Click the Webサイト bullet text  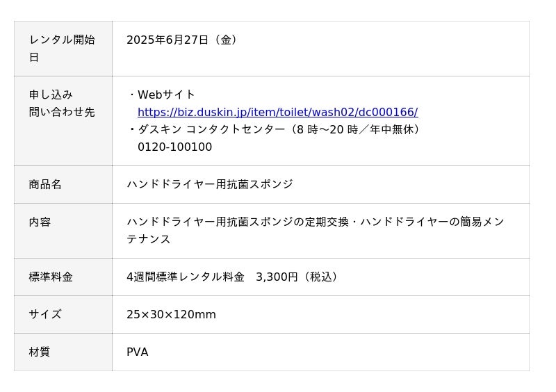click(166, 95)
